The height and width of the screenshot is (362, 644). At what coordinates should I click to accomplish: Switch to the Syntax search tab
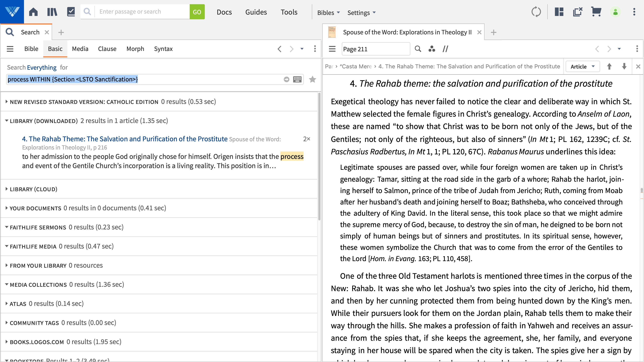point(163,49)
